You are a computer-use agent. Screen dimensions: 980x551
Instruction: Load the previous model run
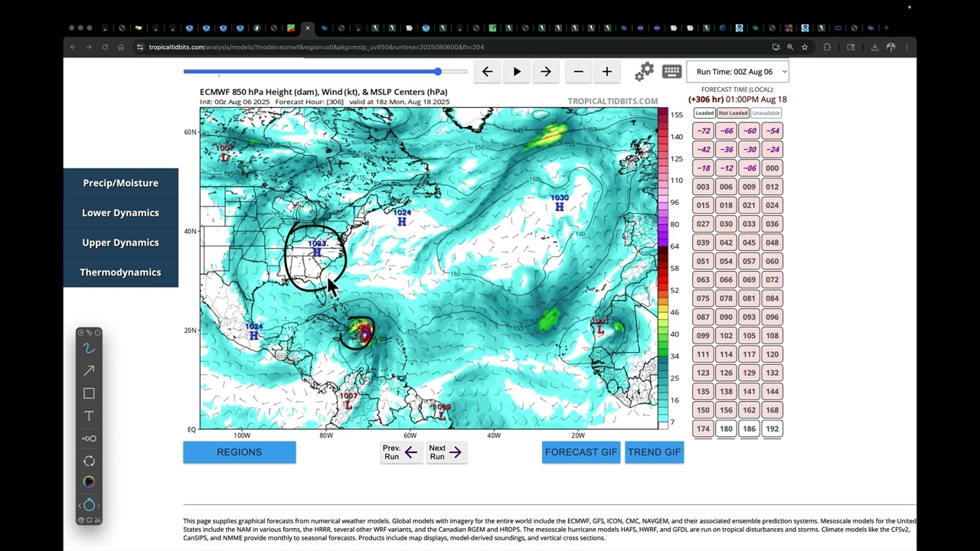click(401, 452)
